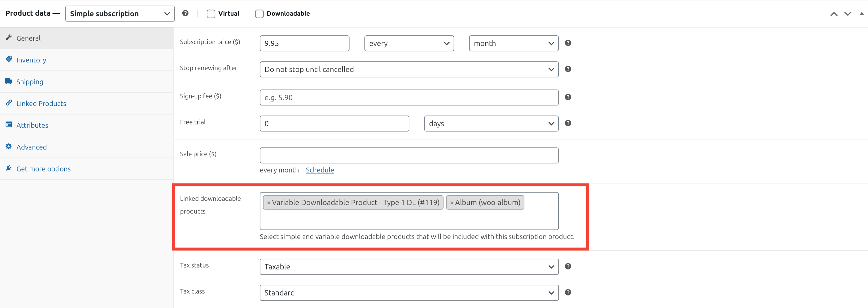Click help icon for Sign-up fee

568,97
